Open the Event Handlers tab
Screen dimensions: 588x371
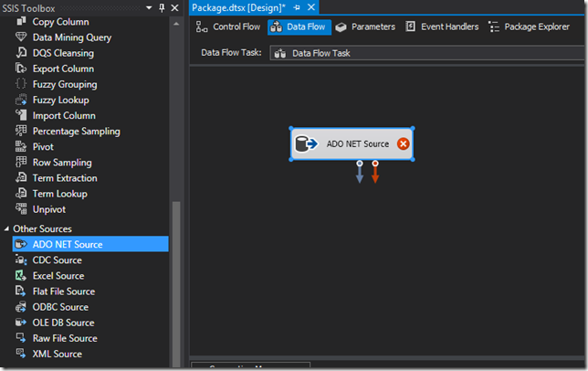coord(442,26)
